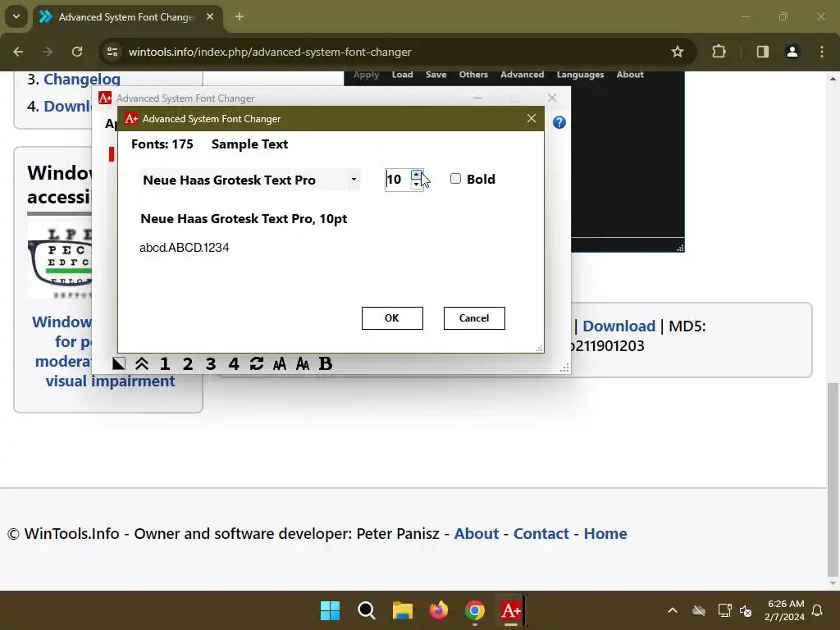This screenshot has width=840, height=630.
Task: Click the abcd.ABCD.1234 sample preview
Action: click(185, 248)
